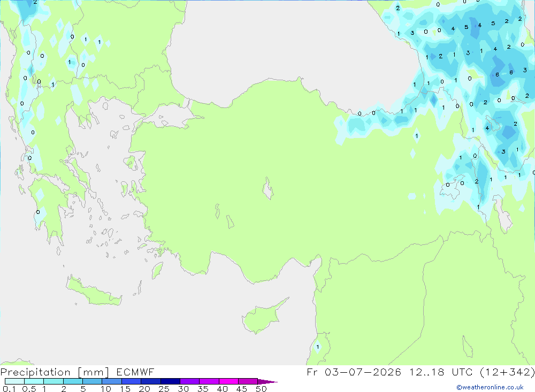Pick the 1 to 2 mm legend swatch

pyautogui.click(x=53, y=381)
